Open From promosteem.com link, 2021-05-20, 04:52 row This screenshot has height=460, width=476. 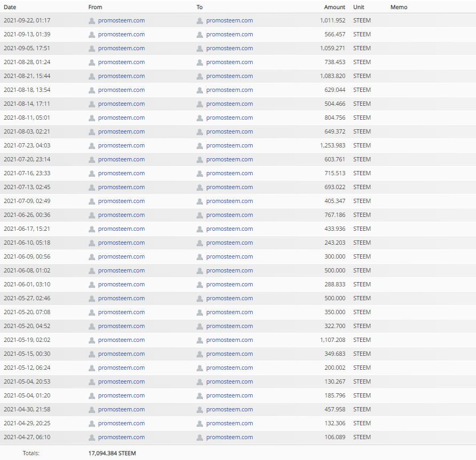pos(121,326)
